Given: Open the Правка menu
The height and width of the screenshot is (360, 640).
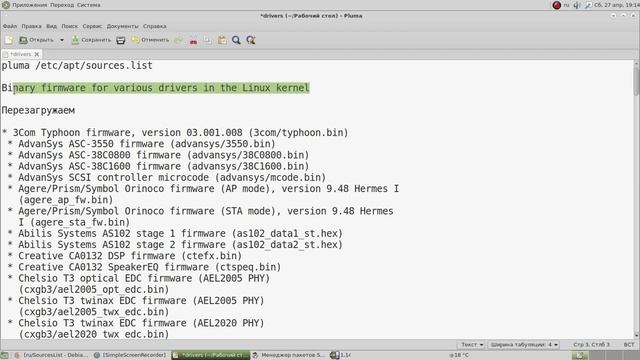Looking at the screenshot, I should 31,26.
